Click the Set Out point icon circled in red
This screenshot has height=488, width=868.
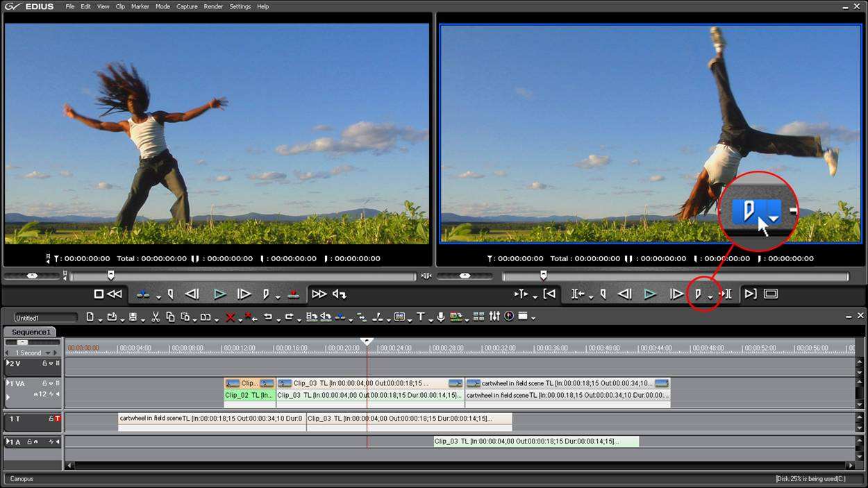click(x=699, y=294)
